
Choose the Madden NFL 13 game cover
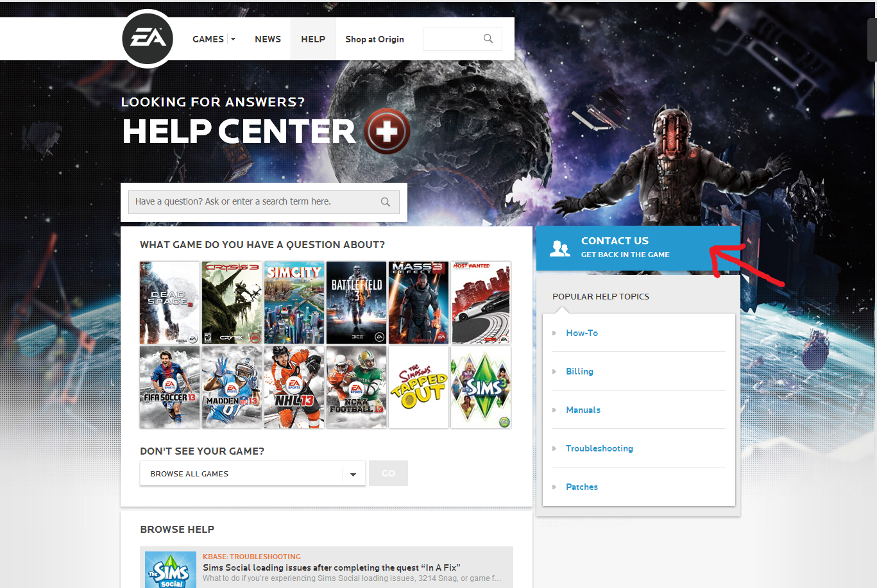pyautogui.click(x=232, y=387)
